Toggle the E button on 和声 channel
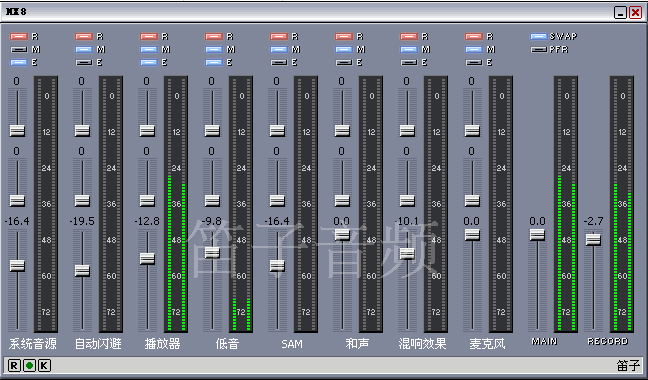This screenshot has height=380, width=648. pyautogui.click(x=343, y=62)
